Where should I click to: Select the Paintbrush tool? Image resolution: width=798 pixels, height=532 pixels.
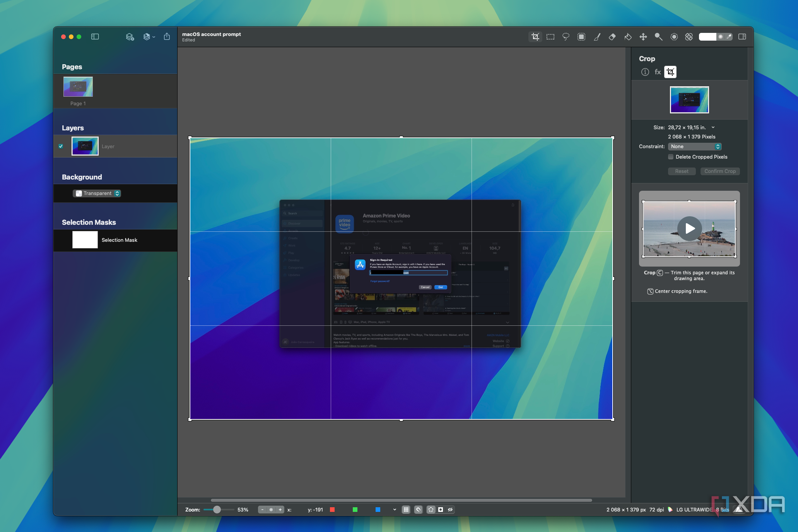pyautogui.click(x=597, y=37)
